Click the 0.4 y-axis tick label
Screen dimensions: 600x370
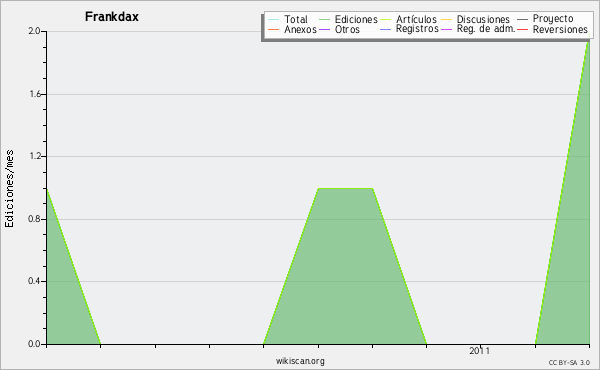(x=34, y=281)
